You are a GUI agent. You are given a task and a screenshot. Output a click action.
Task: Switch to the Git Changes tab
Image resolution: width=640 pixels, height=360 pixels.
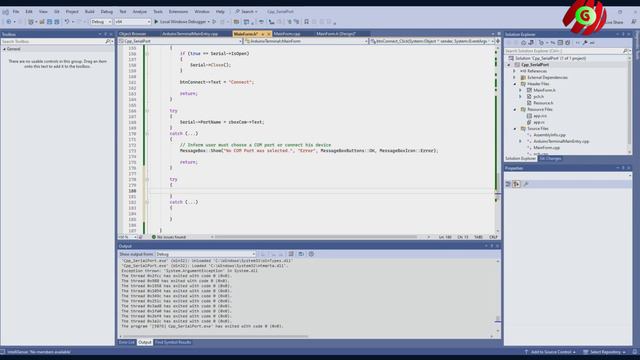coord(550,158)
